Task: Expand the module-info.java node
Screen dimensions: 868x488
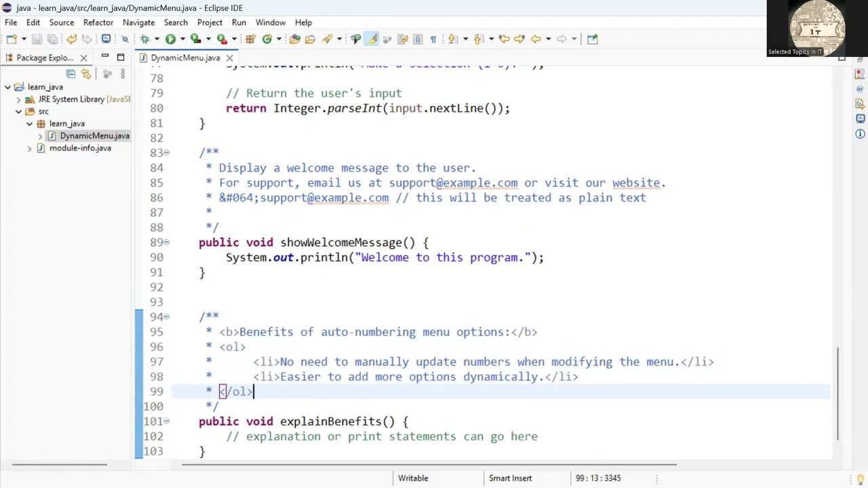Action: tap(30, 148)
